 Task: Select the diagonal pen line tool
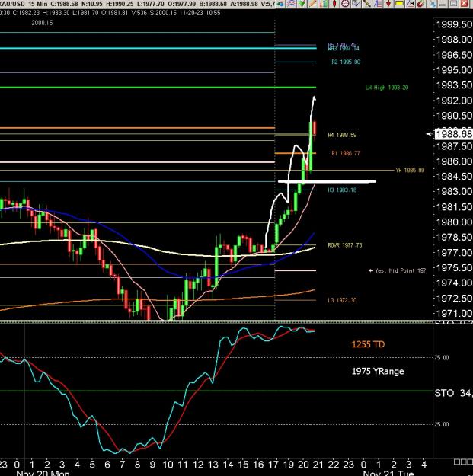click(366, 4)
